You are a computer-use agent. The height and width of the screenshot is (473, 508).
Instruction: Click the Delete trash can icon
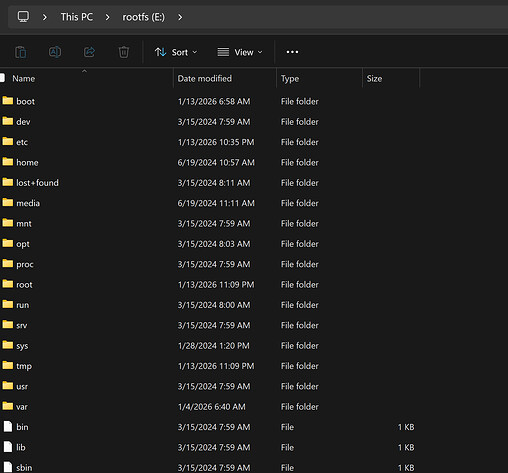(124, 52)
